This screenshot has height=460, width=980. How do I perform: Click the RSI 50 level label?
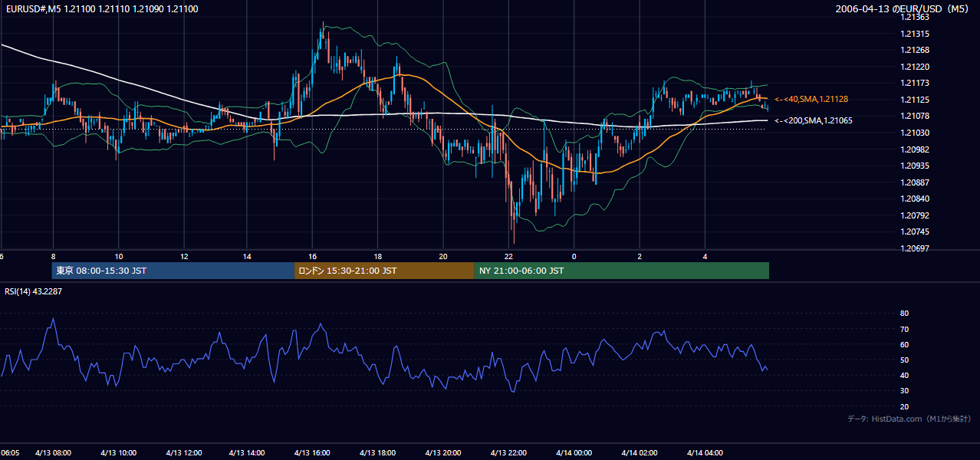pos(905,360)
